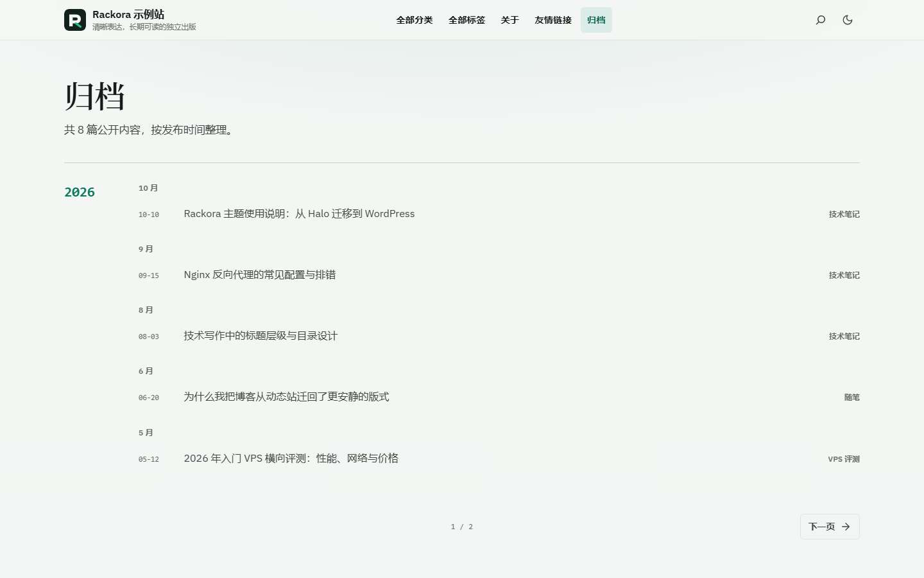924x578 pixels.
Task: Go to the 关于 page
Action: pyautogui.click(x=510, y=20)
